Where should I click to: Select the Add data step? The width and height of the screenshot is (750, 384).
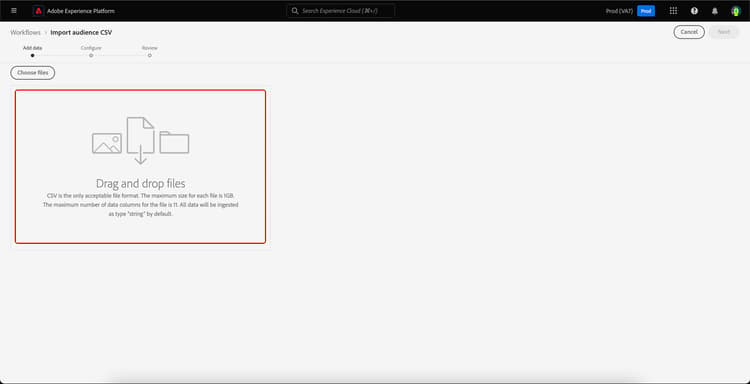(x=33, y=51)
